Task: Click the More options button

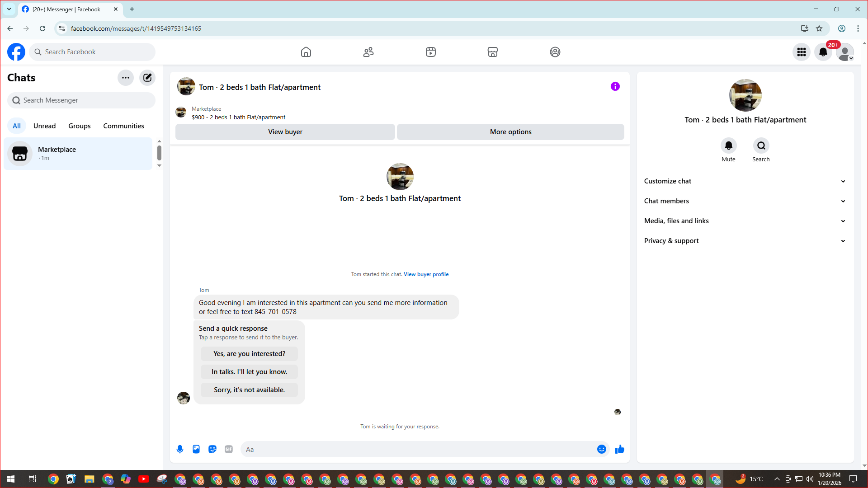Action: click(511, 132)
